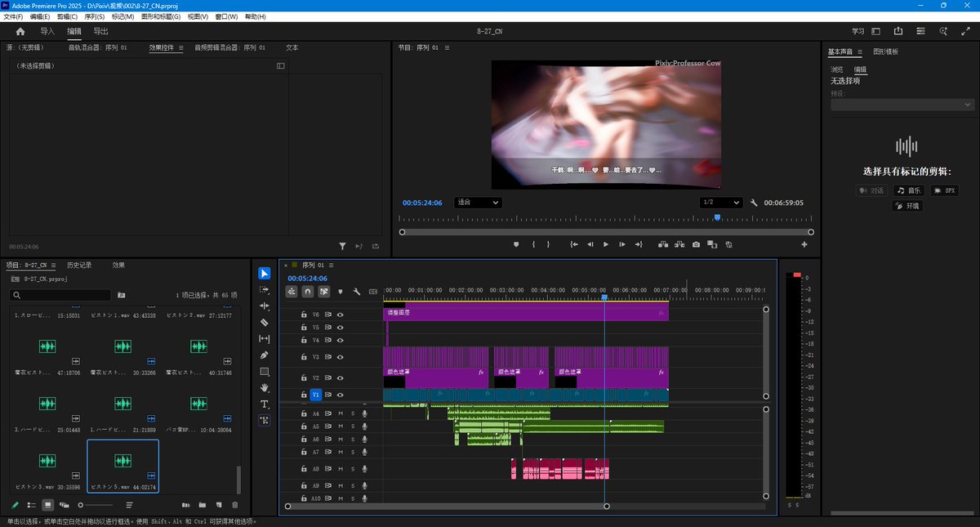
Task: Open the zoom level 适合 dropdown
Action: (478, 202)
